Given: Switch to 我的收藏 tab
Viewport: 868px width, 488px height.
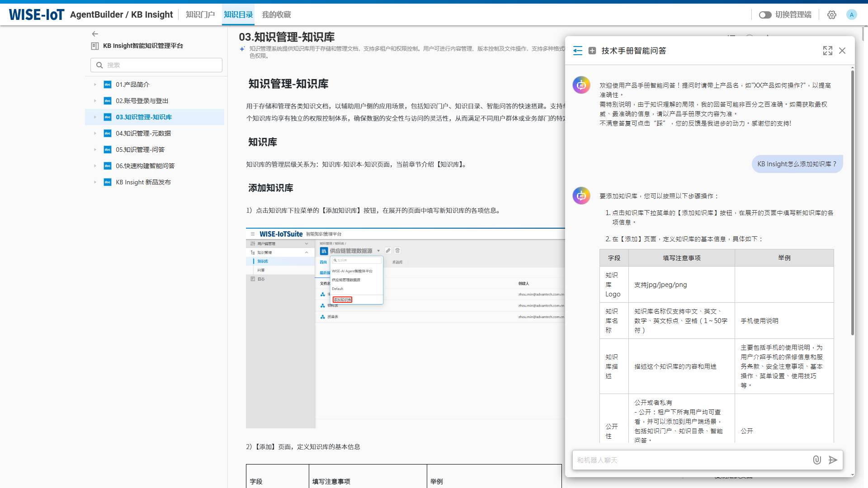Looking at the screenshot, I should (x=276, y=15).
